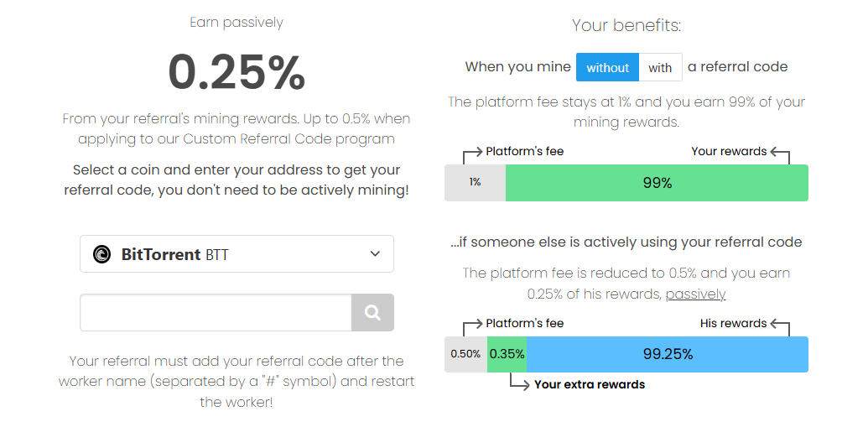Click the large 0.25% heading
Image resolution: width=868 pixels, height=422 pixels.
click(x=236, y=72)
